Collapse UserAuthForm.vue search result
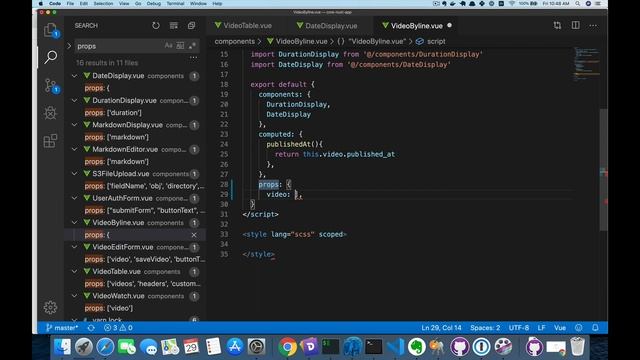640x360 pixels. tap(75, 198)
